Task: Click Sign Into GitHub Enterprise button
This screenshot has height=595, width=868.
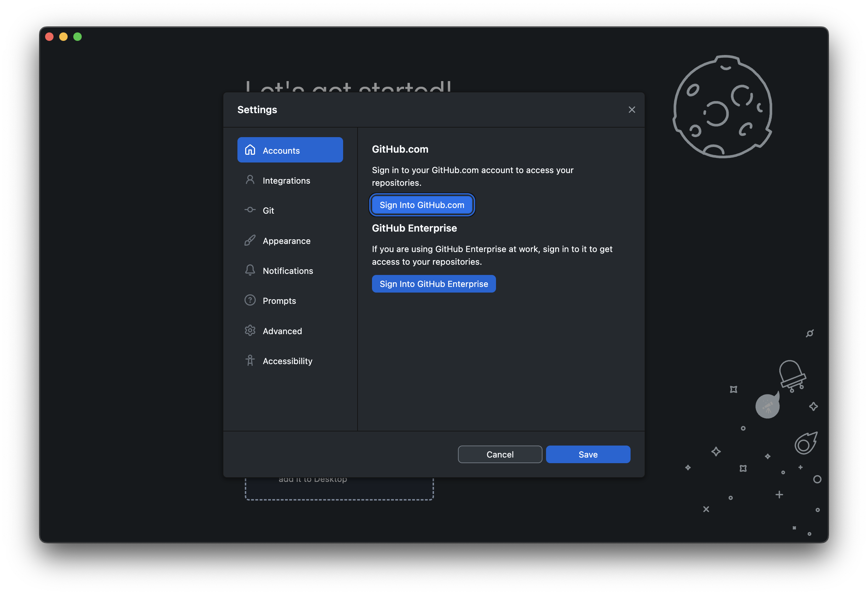Action: (434, 284)
